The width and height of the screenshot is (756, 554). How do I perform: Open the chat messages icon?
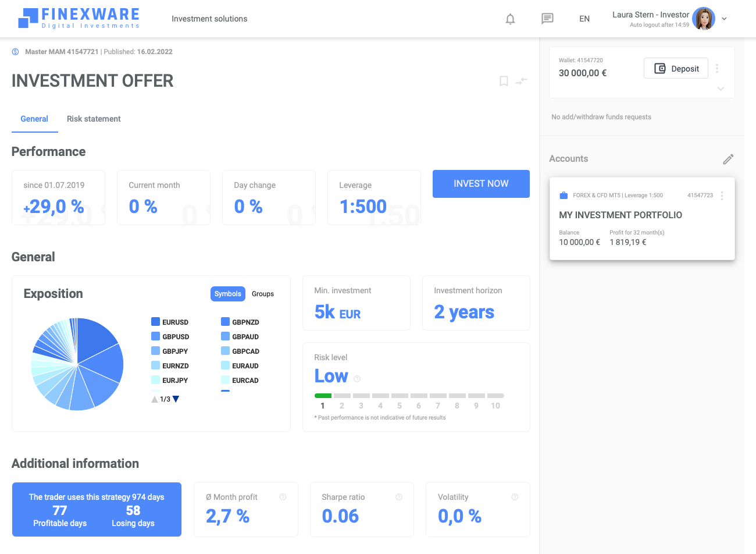[x=547, y=18]
